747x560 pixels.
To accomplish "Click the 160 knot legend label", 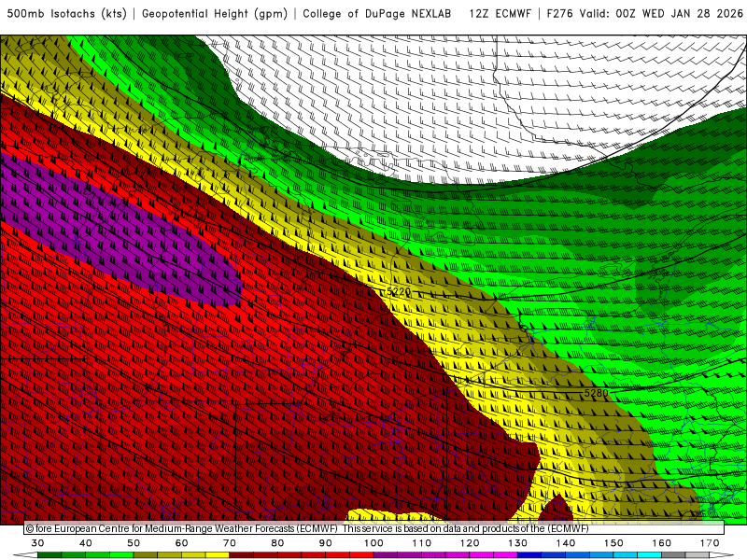I will (x=662, y=543).
